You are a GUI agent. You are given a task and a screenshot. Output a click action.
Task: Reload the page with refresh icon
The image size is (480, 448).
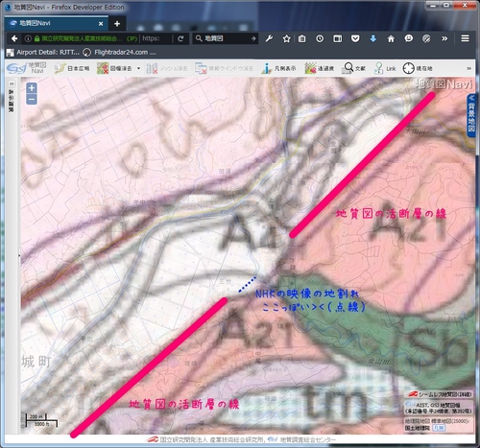click(x=180, y=38)
